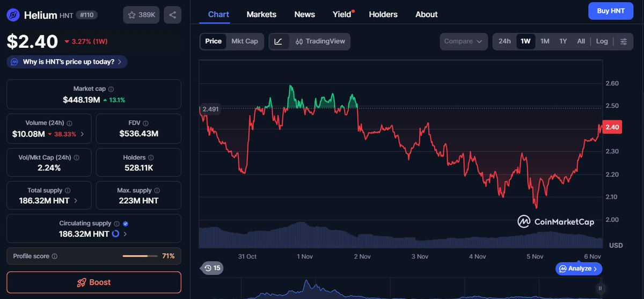Set chart range to All
This screenshot has height=299, width=644.
[x=581, y=41]
